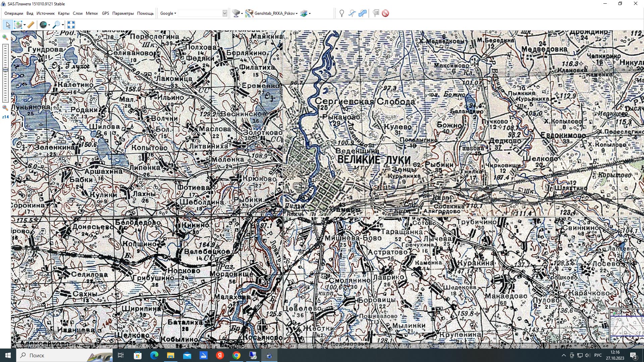Viewport: 644px width, 362px height.
Task: Expand the Genshtab_RKKA_Pskov map selector
Action: 297,14
